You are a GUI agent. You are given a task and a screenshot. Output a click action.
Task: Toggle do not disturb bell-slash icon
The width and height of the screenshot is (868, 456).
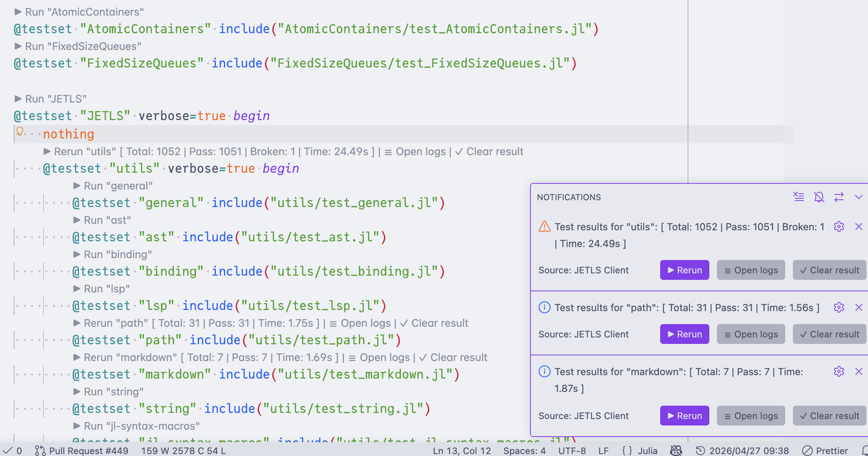click(x=819, y=197)
